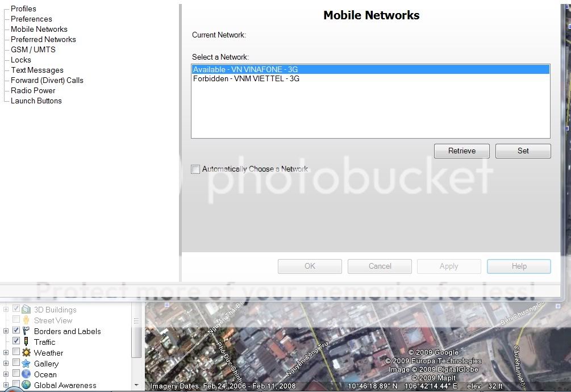Click the Global Awareness earth icon
571x392 pixels.
(x=26, y=385)
